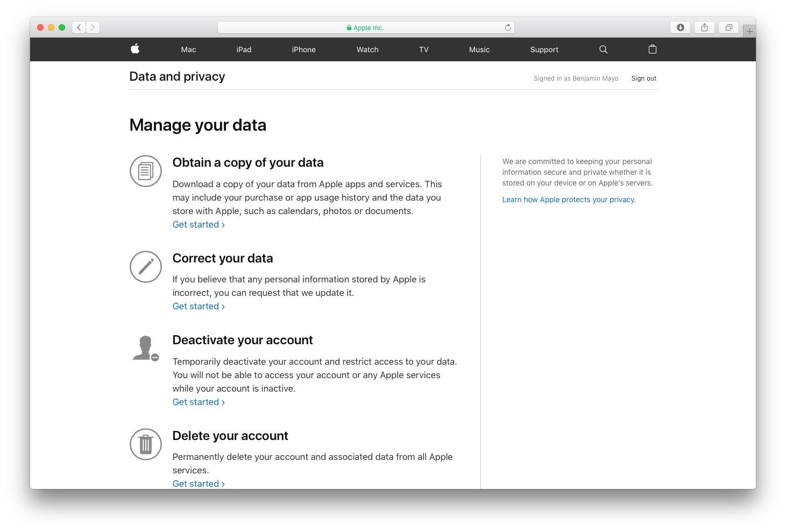Click the trash icon for Delete your account
The width and height of the screenshot is (786, 532).
click(x=145, y=444)
